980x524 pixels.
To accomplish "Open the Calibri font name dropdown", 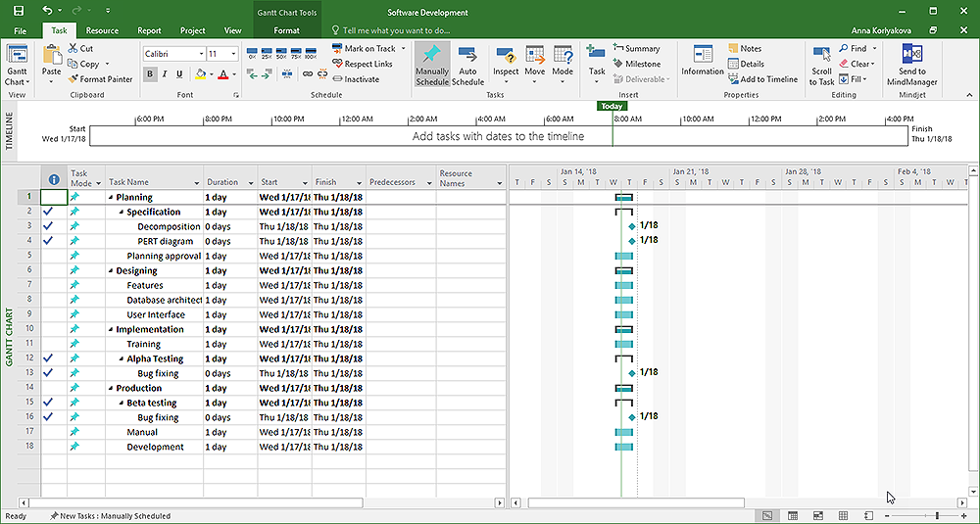I will point(201,54).
